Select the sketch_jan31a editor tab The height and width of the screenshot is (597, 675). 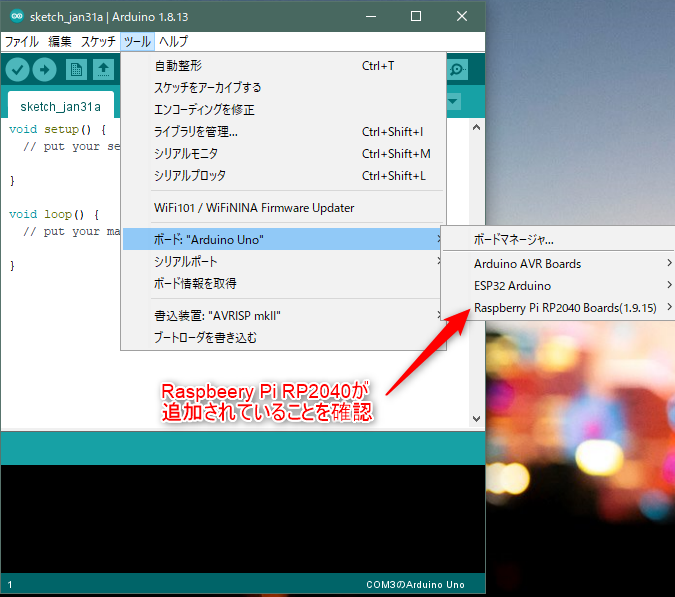(x=61, y=106)
